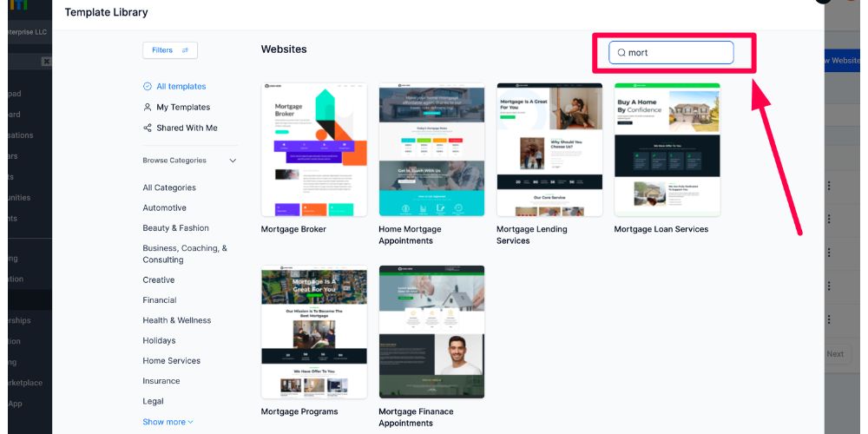Select the Creative category

(x=158, y=280)
